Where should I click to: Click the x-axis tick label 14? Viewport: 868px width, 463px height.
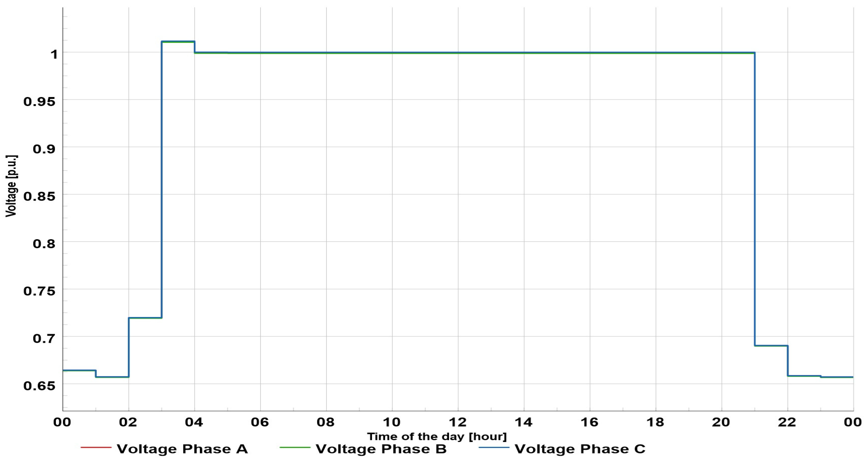coord(524,422)
